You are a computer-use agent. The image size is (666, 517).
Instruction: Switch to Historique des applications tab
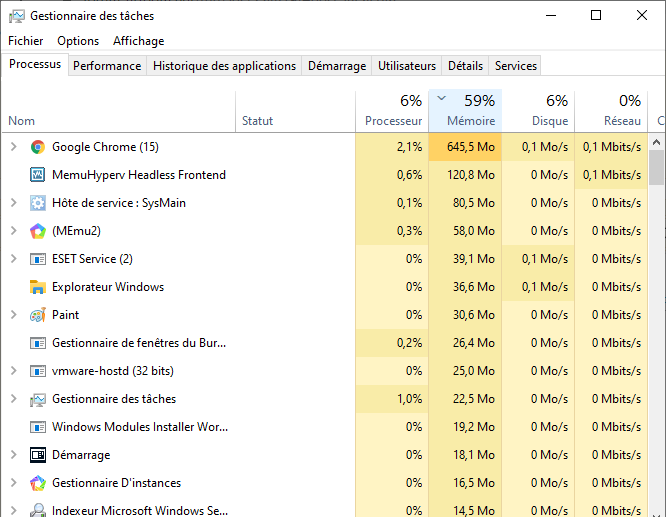pyautogui.click(x=224, y=66)
